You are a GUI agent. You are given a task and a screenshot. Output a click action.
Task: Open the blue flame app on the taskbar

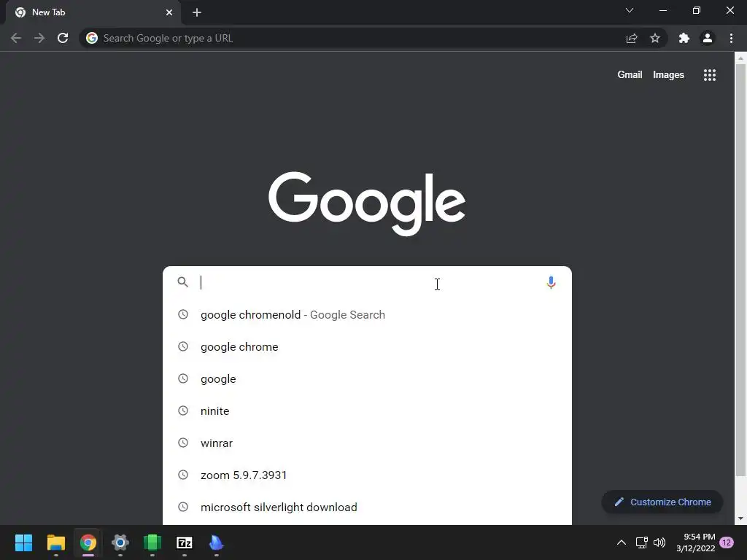[216, 542]
